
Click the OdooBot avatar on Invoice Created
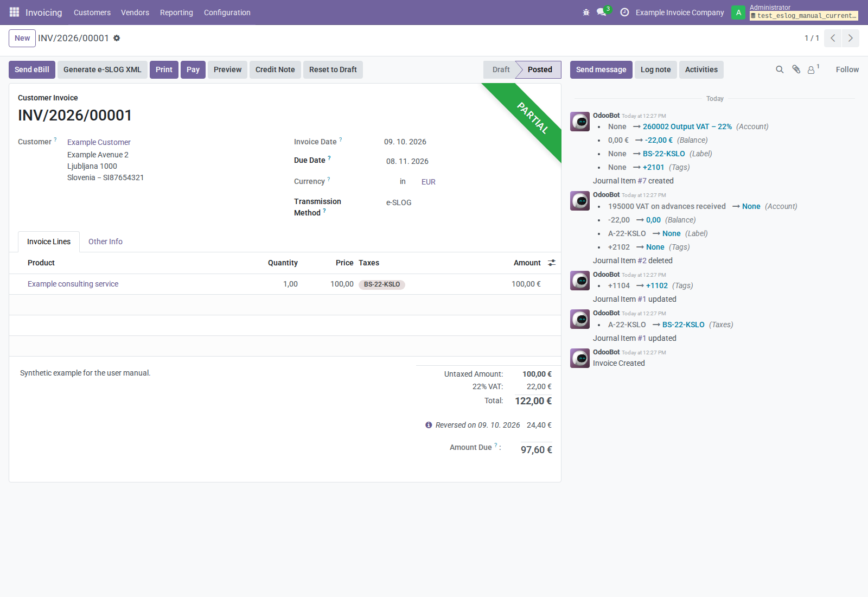pos(580,358)
